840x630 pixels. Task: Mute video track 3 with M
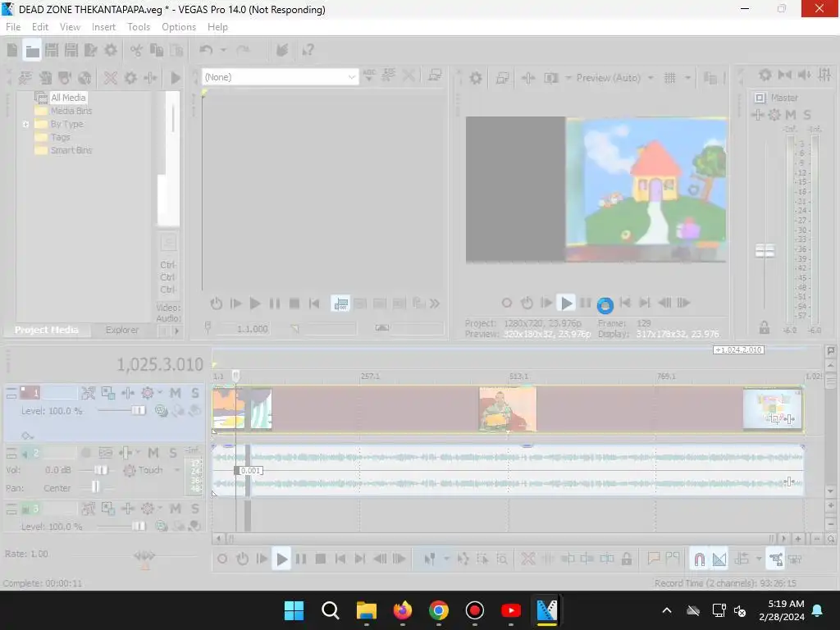pos(176,509)
